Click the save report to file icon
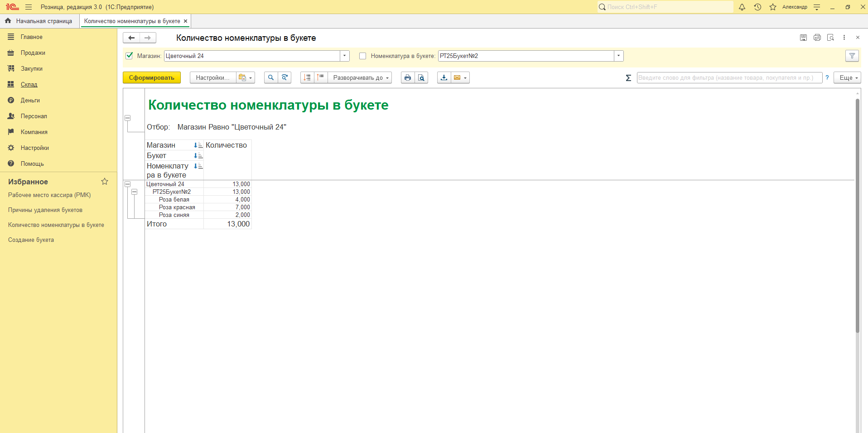 444,77
